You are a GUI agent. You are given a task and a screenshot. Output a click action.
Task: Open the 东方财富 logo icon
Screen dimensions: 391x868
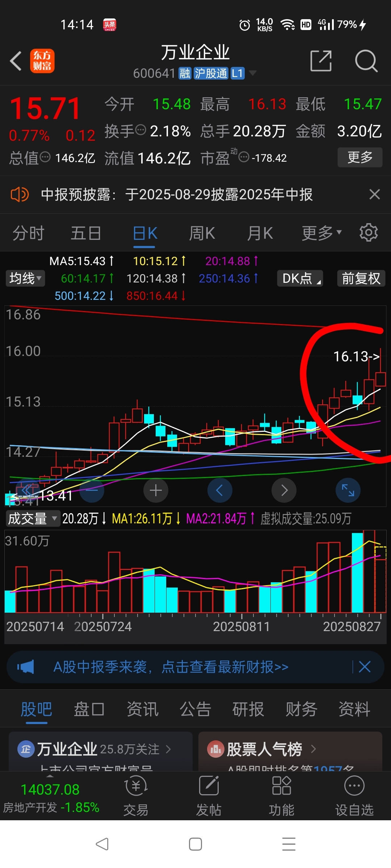(42, 61)
